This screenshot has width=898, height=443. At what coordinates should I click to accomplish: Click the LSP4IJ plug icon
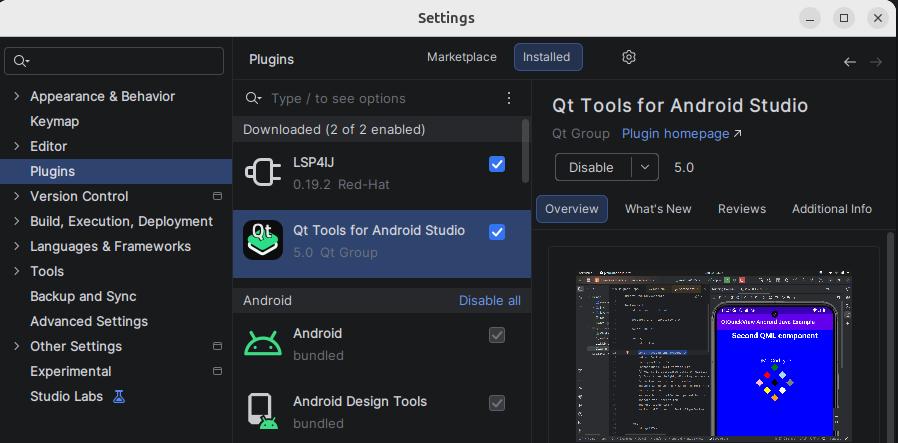[262, 172]
